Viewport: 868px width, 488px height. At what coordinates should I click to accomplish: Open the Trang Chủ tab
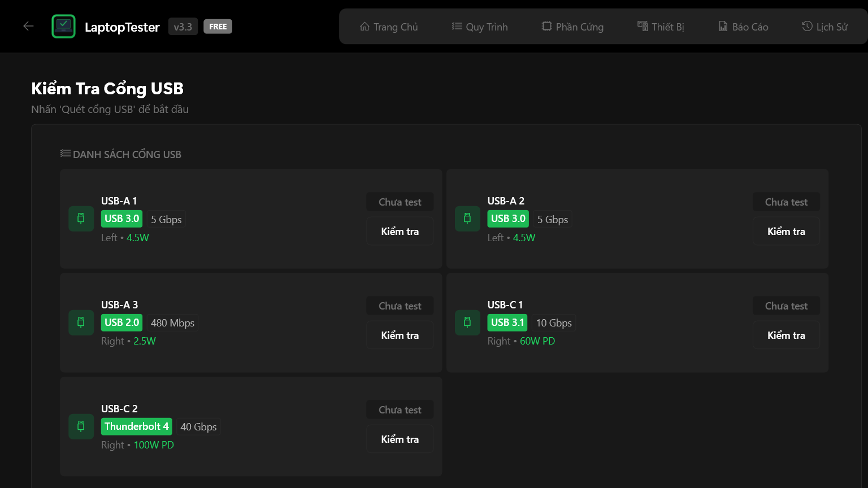pyautogui.click(x=389, y=27)
